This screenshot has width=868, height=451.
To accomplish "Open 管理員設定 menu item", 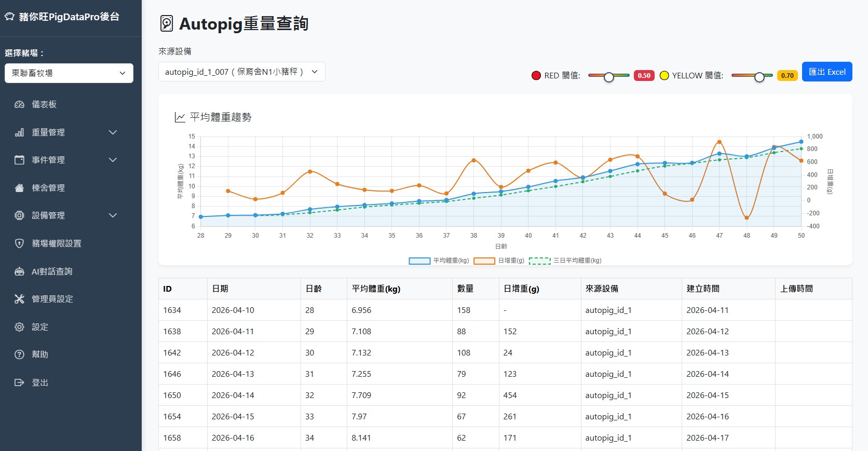I will [x=52, y=299].
